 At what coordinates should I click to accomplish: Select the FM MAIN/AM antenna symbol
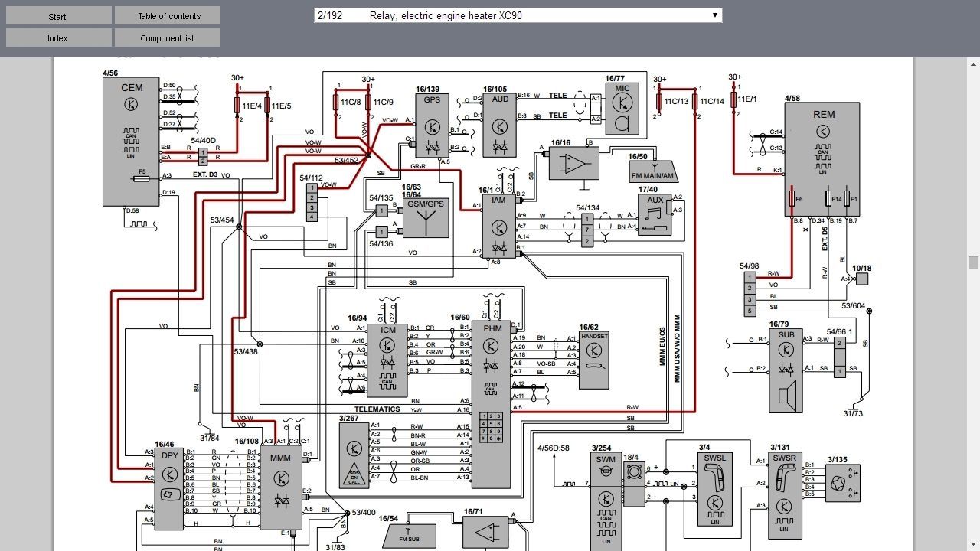pyautogui.click(x=652, y=171)
